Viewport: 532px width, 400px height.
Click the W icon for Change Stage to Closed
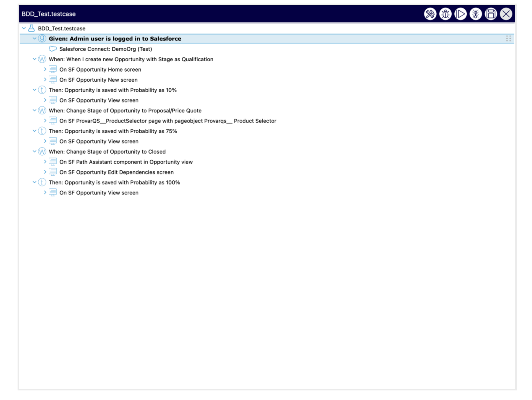42,152
